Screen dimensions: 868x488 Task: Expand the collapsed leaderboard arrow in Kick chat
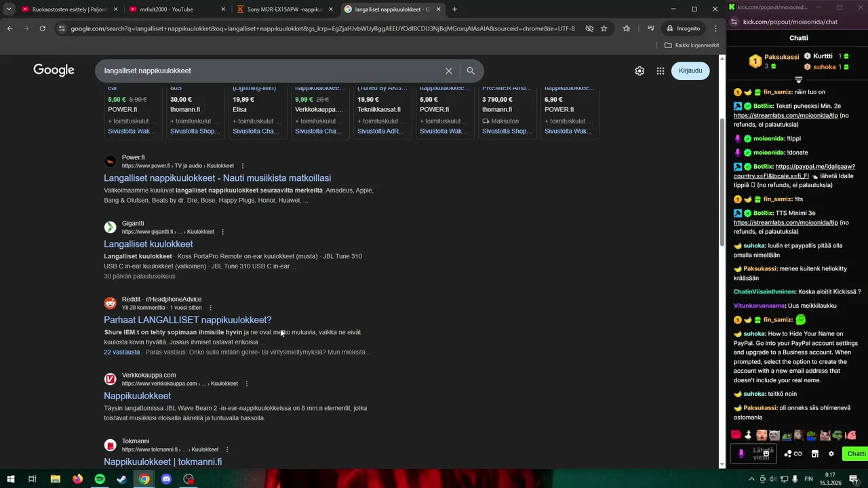point(799,80)
